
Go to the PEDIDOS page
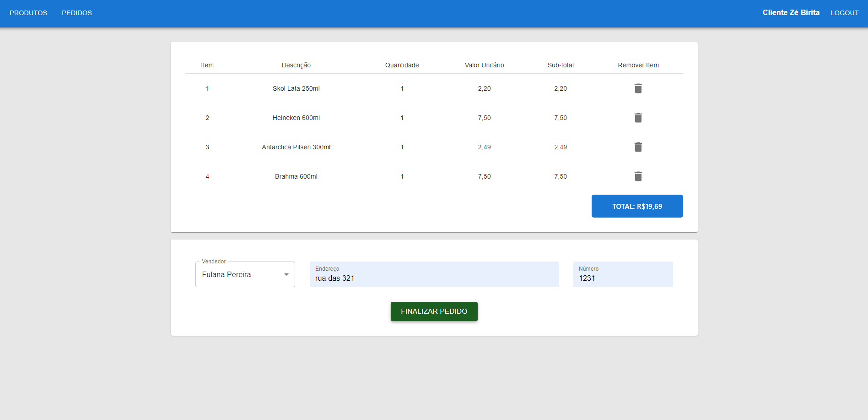(x=77, y=13)
